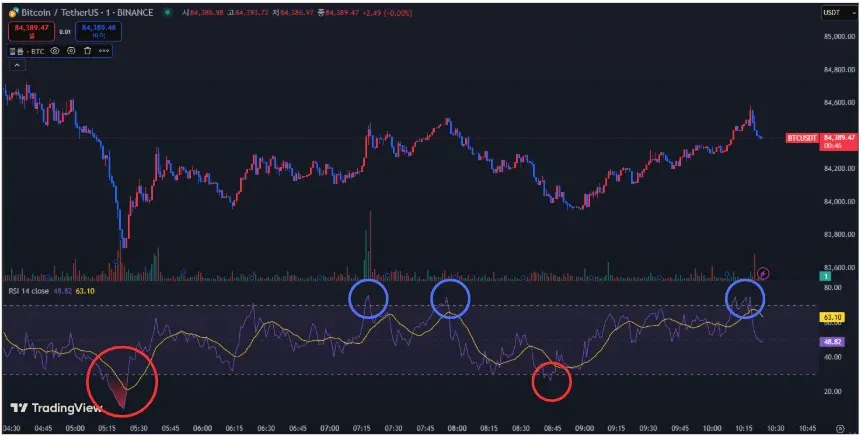Click the 10:45 time axis label
This screenshot has height=438, width=863.
pos(807,428)
